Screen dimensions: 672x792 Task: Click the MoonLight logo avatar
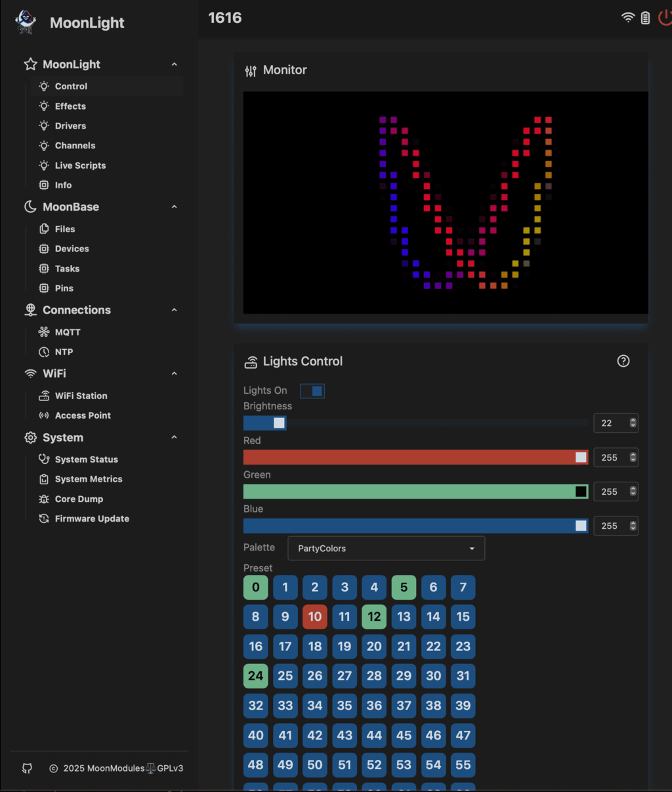pos(26,22)
